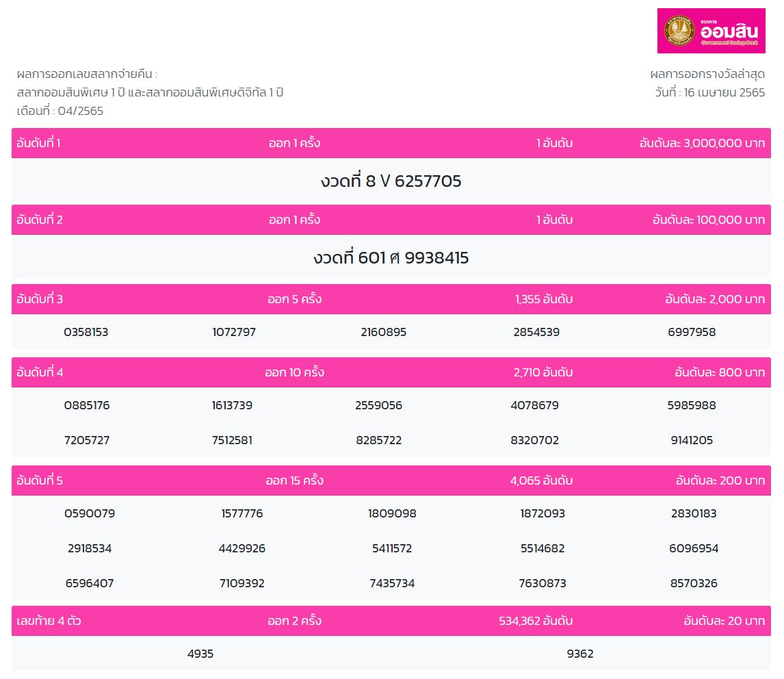This screenshot has width=784, height=679.
Task: Click the อันดับละ 200 บาท amount
Action: pyautogui.click(x=720, y=481)
